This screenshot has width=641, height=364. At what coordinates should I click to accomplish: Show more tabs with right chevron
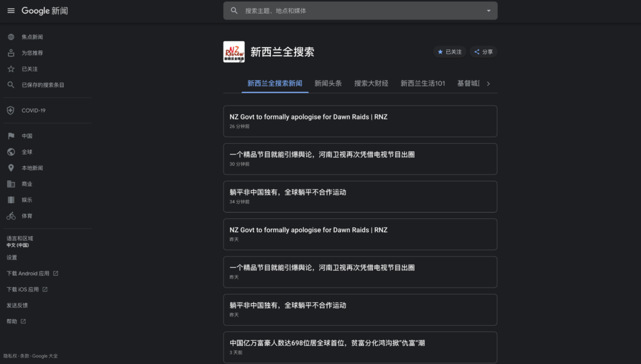[488, 83]
